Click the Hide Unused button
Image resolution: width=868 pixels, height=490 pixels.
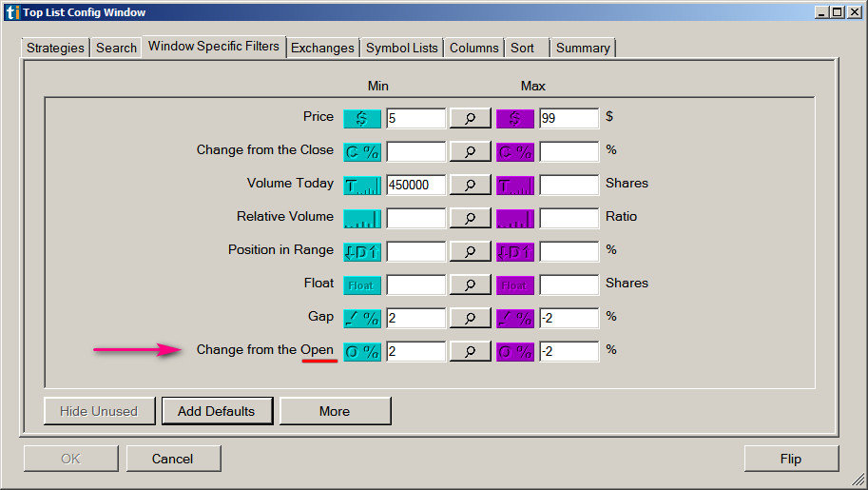[99, 411]
